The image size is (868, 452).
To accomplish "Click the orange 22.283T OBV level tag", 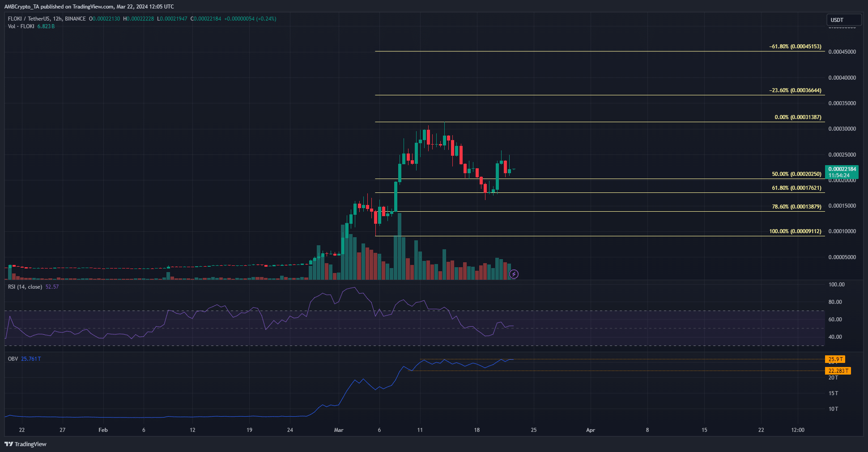I will click(x=838, y=371).
